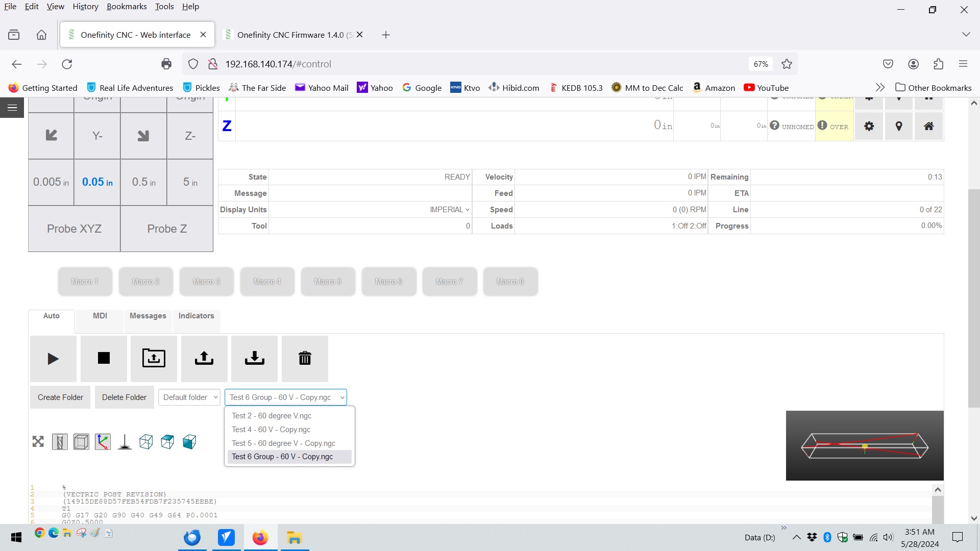Screen dimensions: 980x551
Task: Click the Z axis home icon
Action: click(x=928, y=126)
